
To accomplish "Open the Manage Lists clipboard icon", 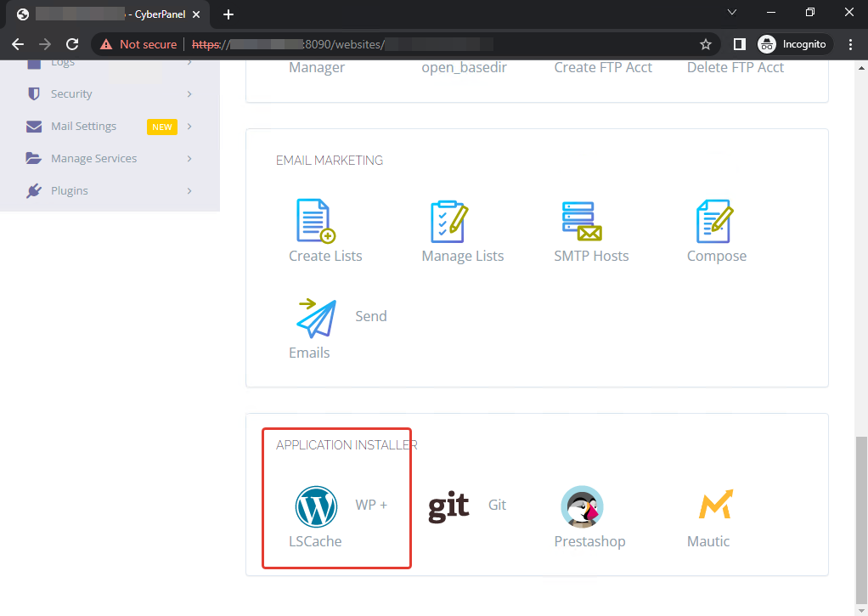I will point(449,221).
